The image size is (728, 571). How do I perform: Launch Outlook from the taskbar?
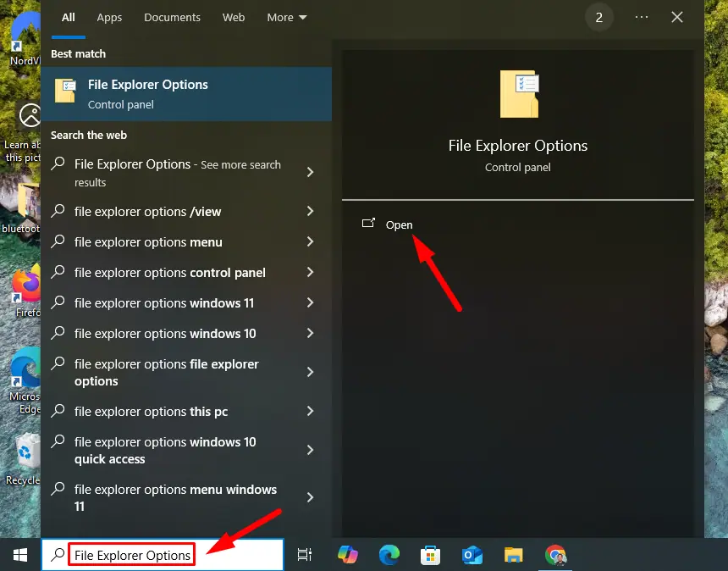pyautogui.click(x=472, y=555)
